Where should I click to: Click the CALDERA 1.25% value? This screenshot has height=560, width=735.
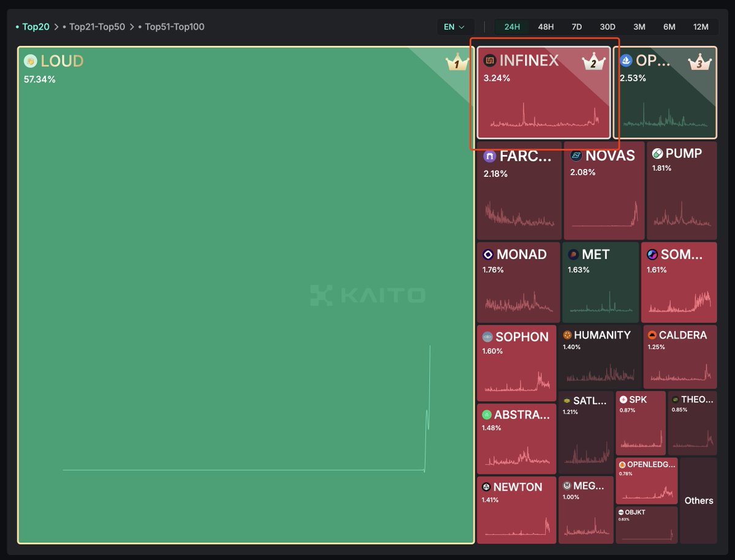656,347
